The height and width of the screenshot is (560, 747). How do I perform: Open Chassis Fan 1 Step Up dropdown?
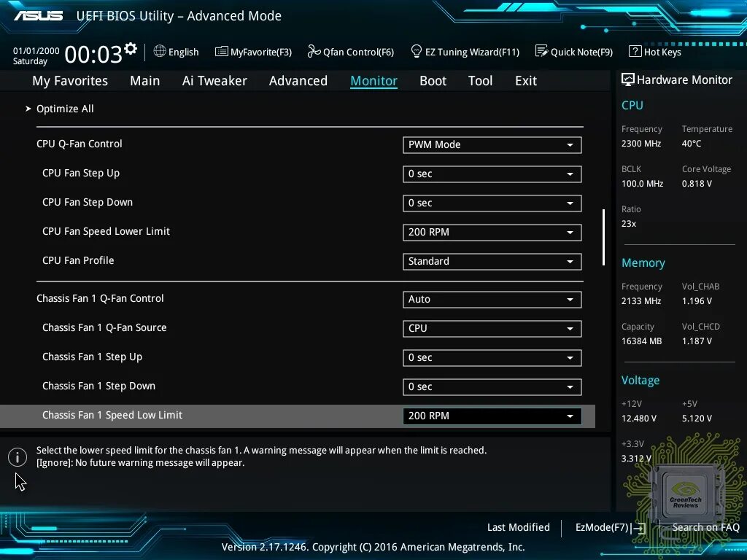(x=492, y=357)
